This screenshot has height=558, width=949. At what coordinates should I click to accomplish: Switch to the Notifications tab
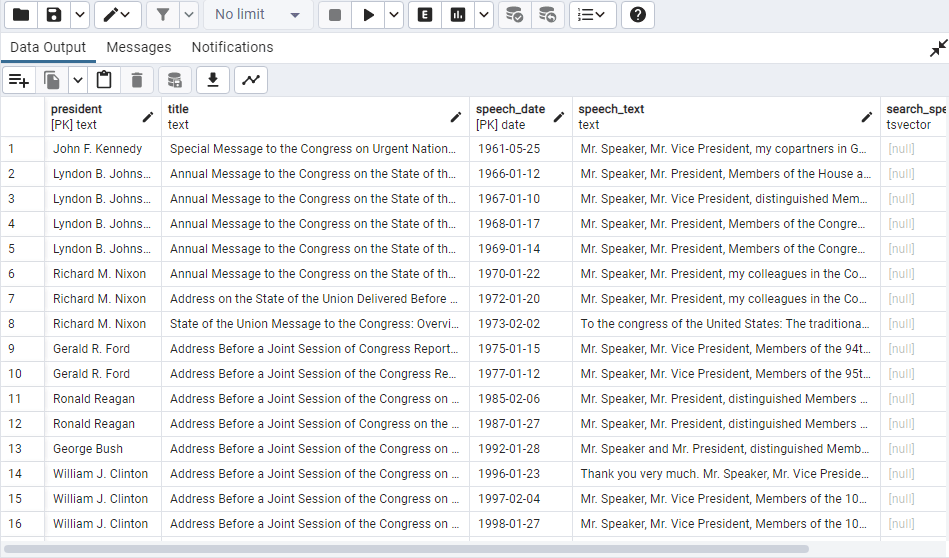click(x=232, y=47)
